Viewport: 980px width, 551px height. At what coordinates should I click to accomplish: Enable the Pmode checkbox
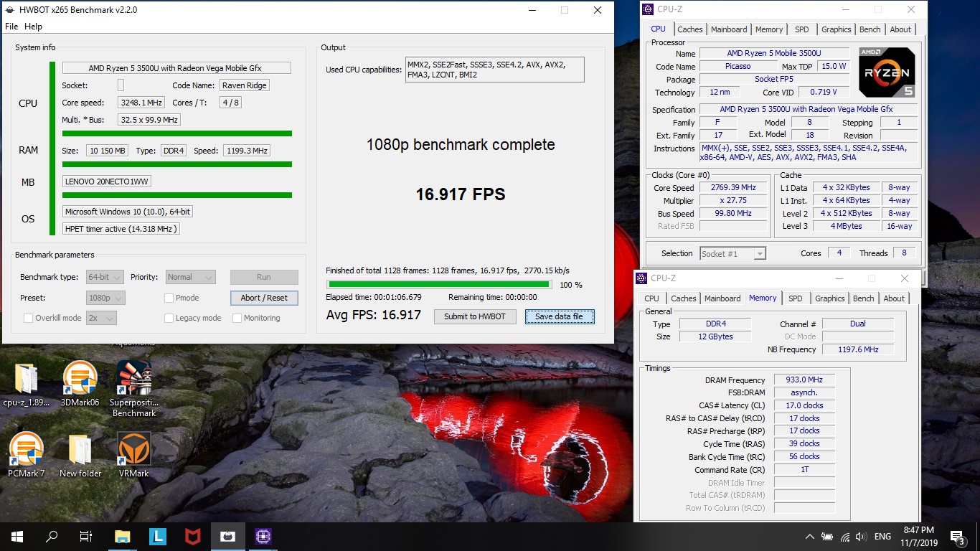click(x=169, y=298)
